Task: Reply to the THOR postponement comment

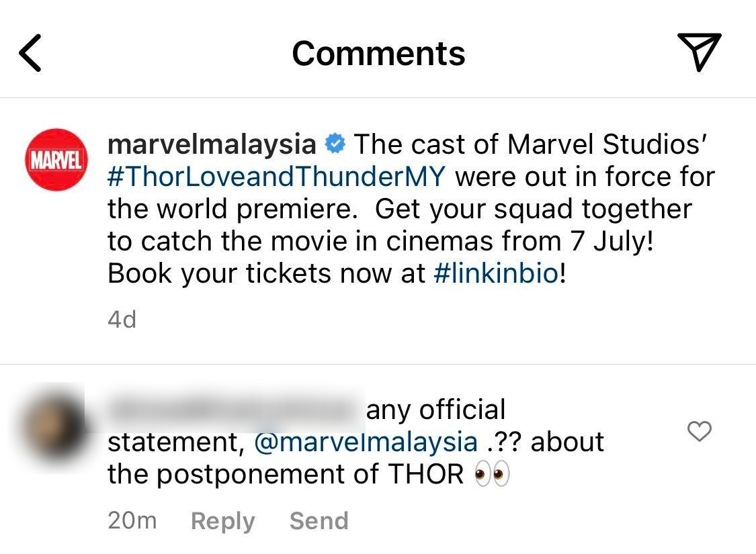Action: tap(222, 521)
